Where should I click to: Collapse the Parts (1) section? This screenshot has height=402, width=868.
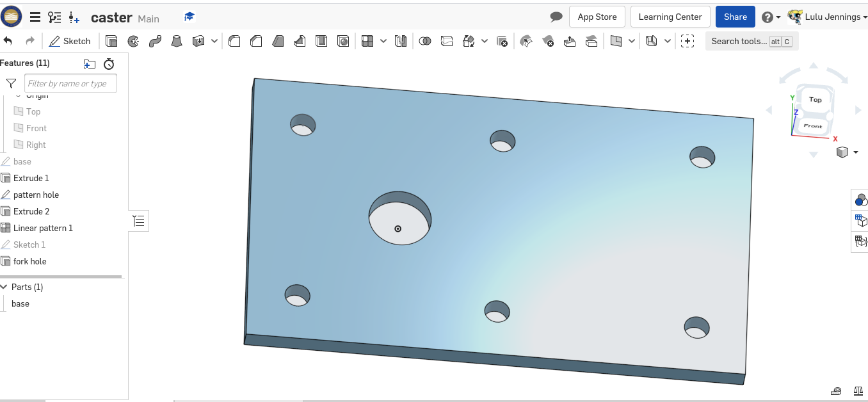pos(4,287)
